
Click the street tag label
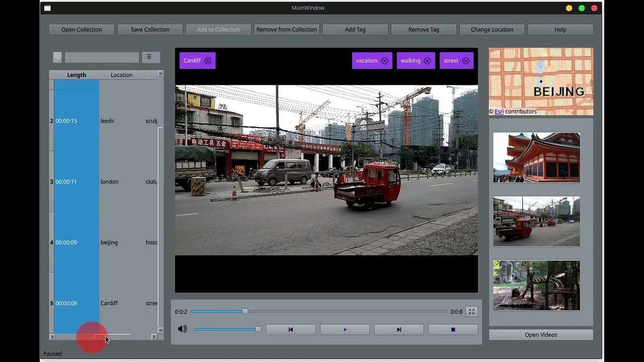[x=451, y=61]
